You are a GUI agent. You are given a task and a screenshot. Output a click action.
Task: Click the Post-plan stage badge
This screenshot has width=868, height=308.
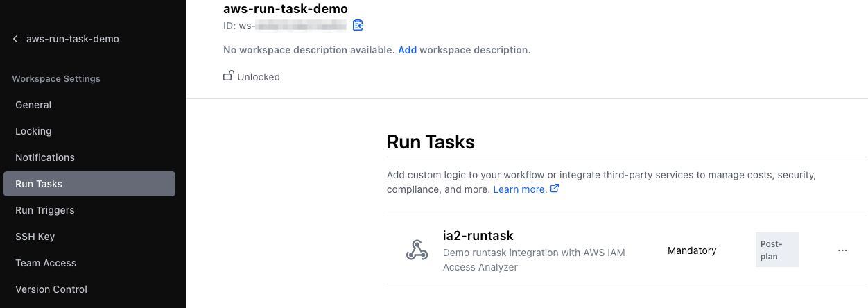click(777, 250)
